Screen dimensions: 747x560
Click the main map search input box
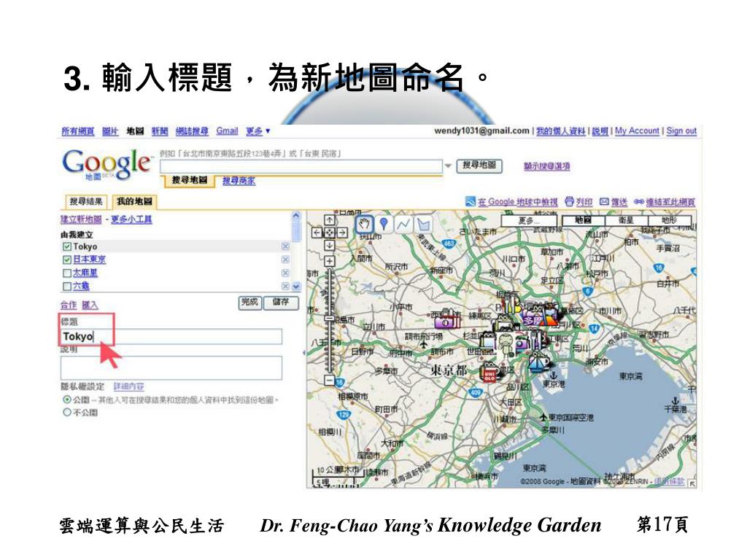coord(301,167)
